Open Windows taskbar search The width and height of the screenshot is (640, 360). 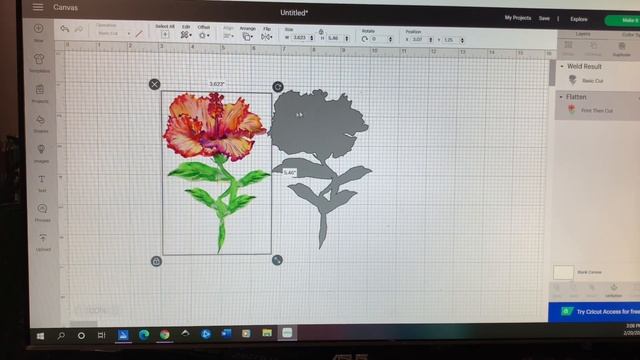61,336
